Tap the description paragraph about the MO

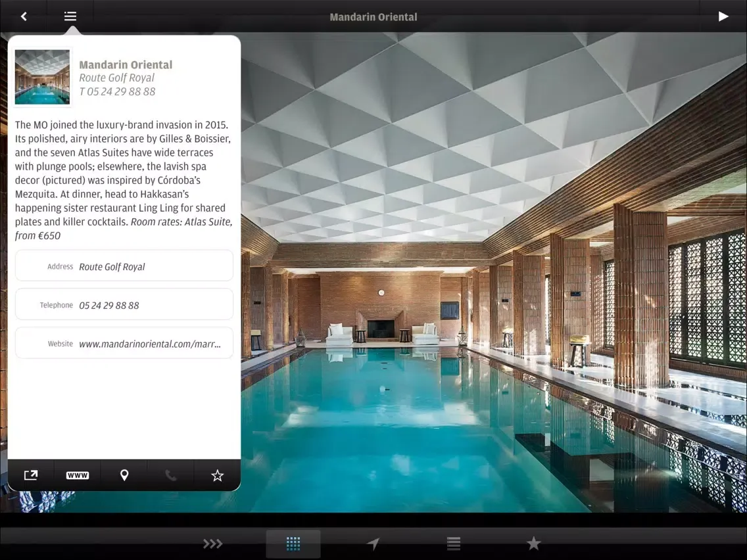(x=124, y=180)
